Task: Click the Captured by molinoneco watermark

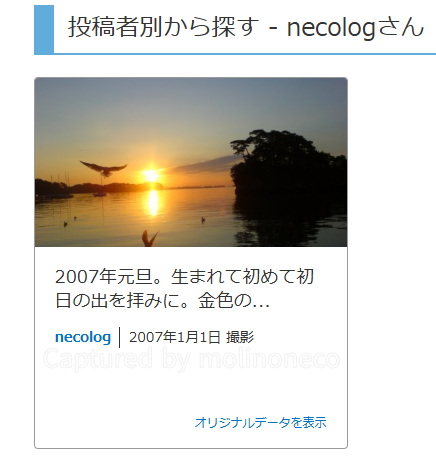Action: click(x=191, y=359)
